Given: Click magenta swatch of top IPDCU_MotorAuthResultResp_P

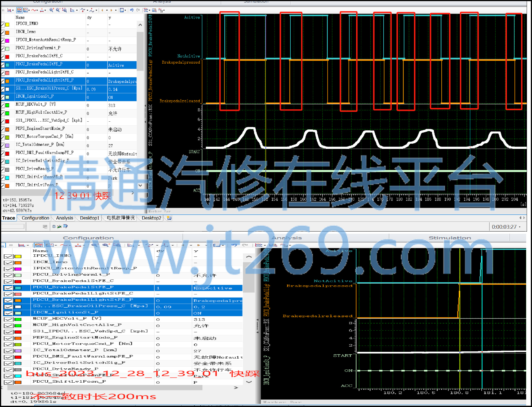Looking at the screenshot, I should (x=7, y=41).
